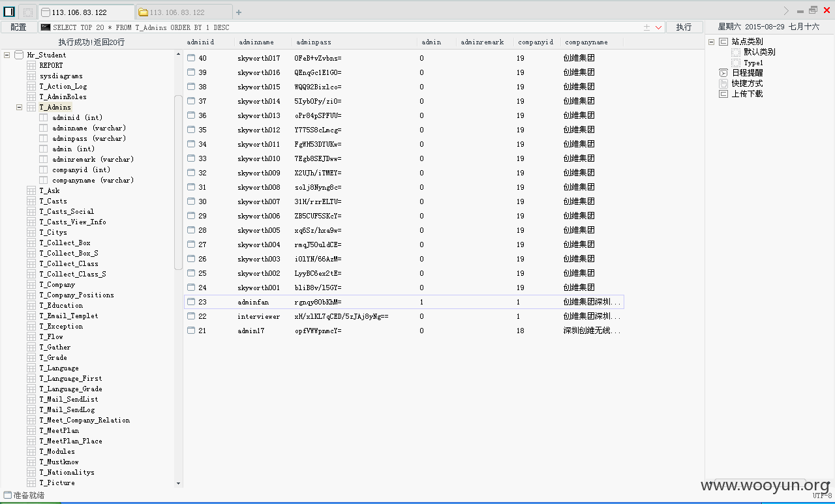This screenshot has width=835, height=504.
Task: Click the 站点类别 category icon
Action: point(723,42)
